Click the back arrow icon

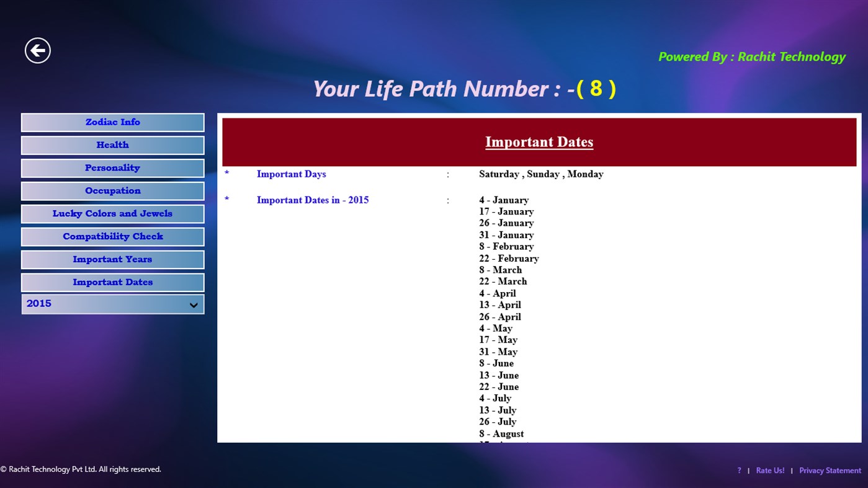pyautogui.click(x=37, y=50)
